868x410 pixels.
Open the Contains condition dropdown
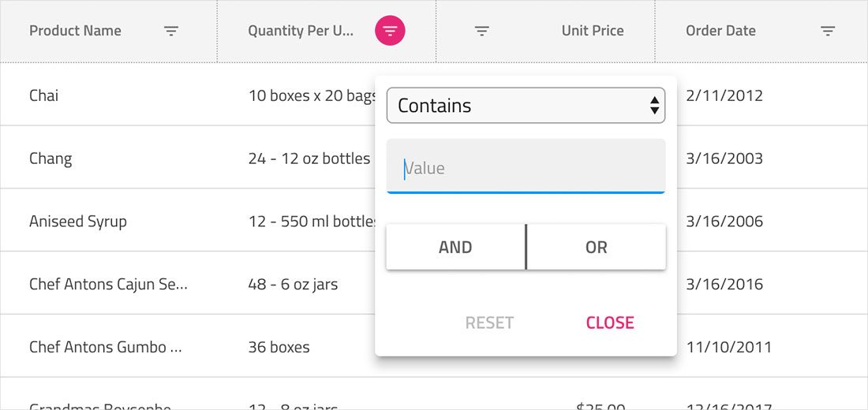[x=513, y=106]
